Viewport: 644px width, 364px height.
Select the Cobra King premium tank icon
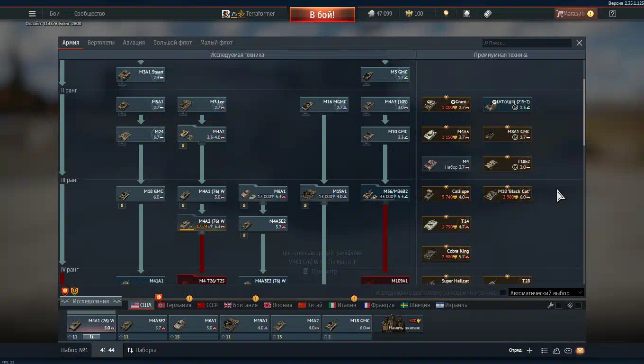coord(429,254)
